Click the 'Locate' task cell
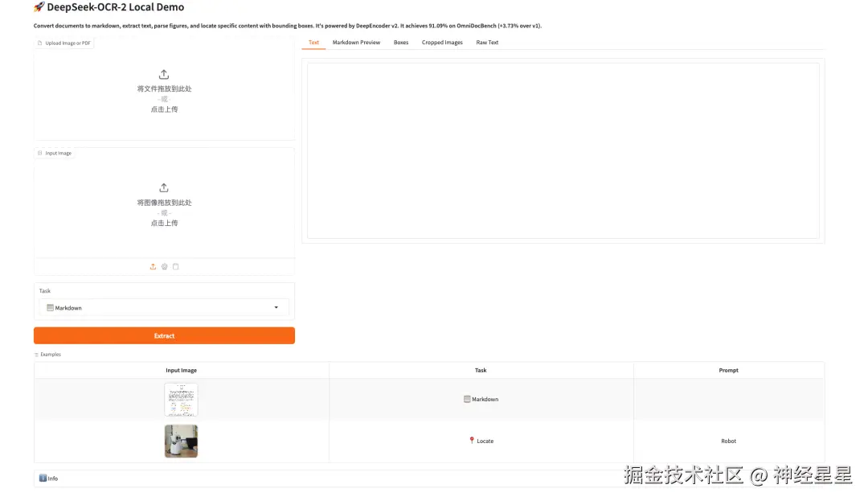 tap(481, 441)
